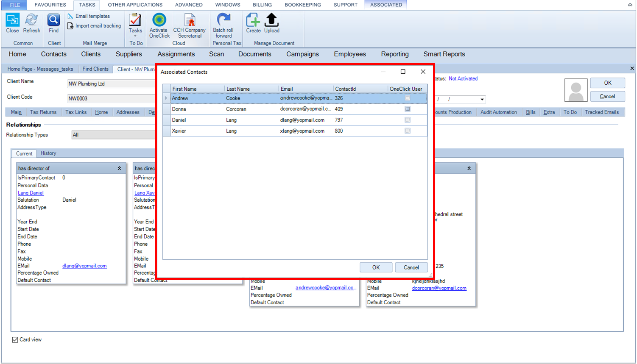Collapse the rightmost relationship card
The height and width of the screenshot is (364, 637).
tap(469, 168)
